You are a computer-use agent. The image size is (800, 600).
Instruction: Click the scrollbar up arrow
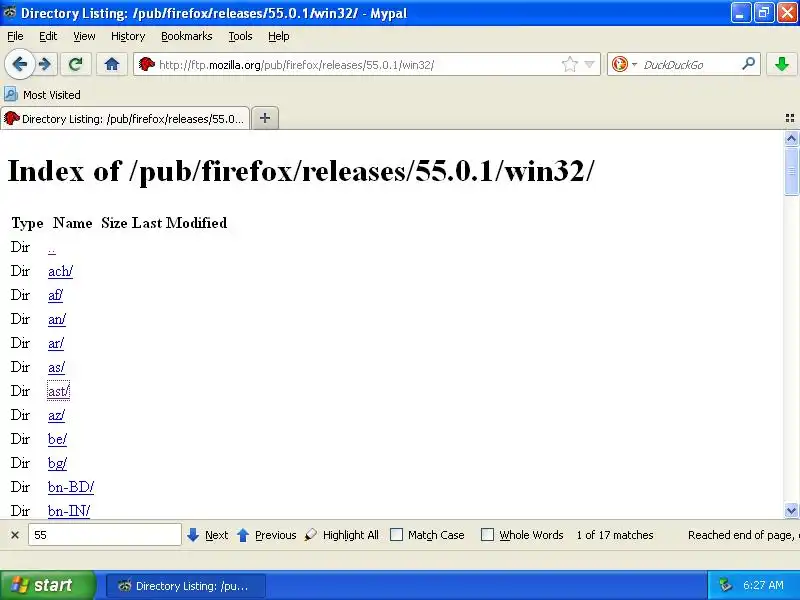tap(791, 138)
